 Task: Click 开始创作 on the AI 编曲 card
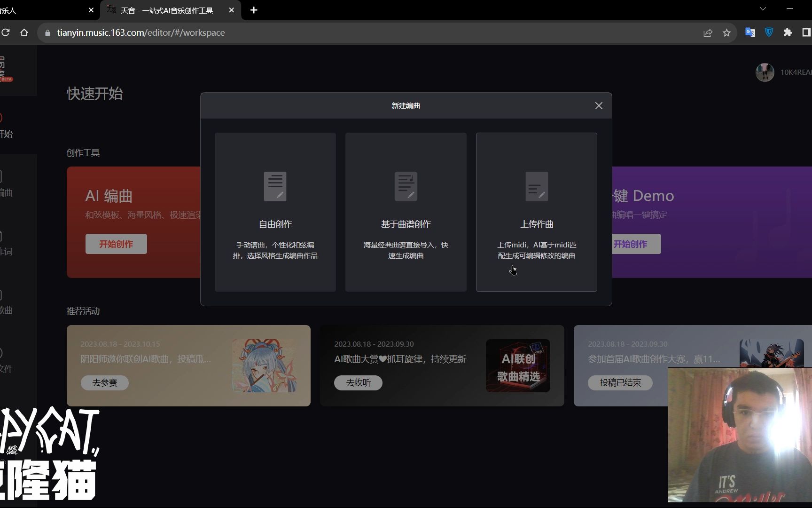tap(116, 244)
